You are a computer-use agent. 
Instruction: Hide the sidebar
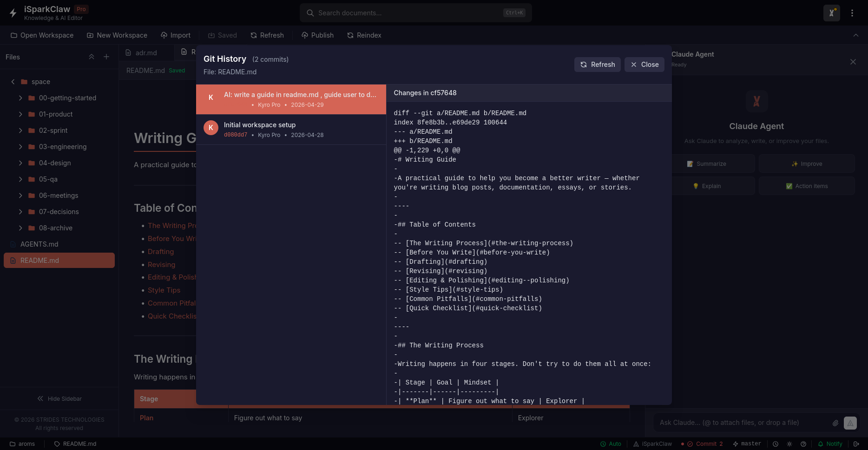[x=59, y=398]
